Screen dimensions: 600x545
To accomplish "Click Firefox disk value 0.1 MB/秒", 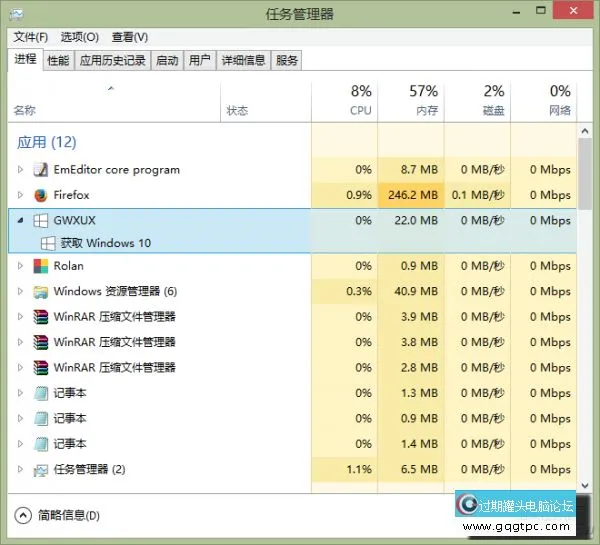I will pos(478,195).
